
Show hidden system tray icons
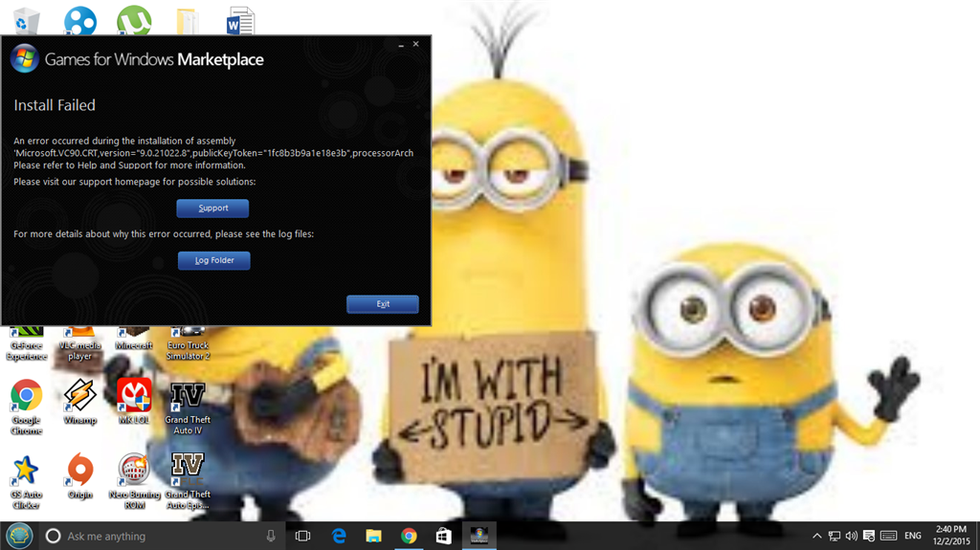pyautogui.click(x=817, y=537)
